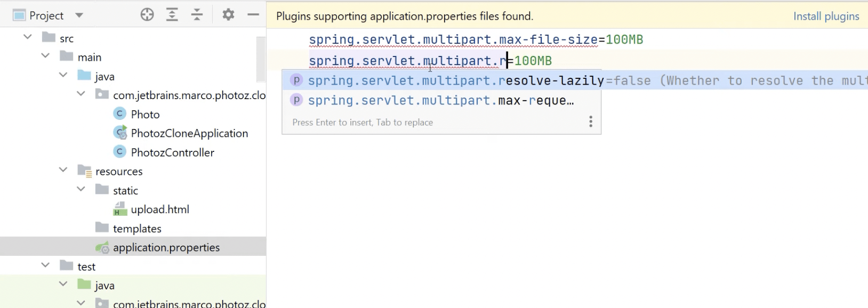This screenshot has height=308, width=868.
Task: Collapse the static folder chevron
Action: coord(81,190)
